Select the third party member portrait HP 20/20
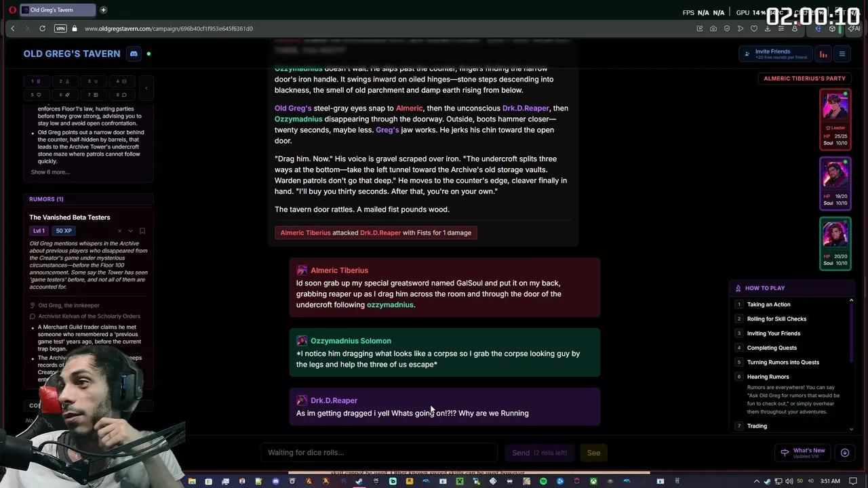 (835, 243)
